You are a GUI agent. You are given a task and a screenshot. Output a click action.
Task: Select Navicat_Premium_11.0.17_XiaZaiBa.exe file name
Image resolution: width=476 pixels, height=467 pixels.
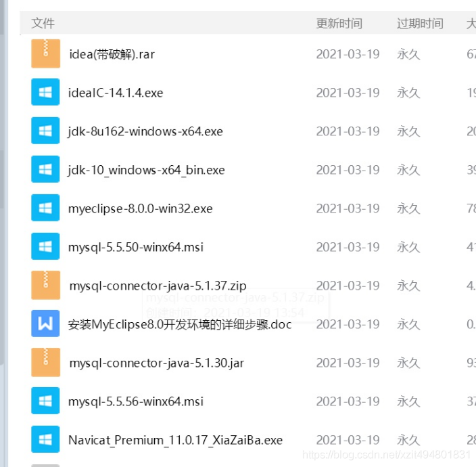176,440
